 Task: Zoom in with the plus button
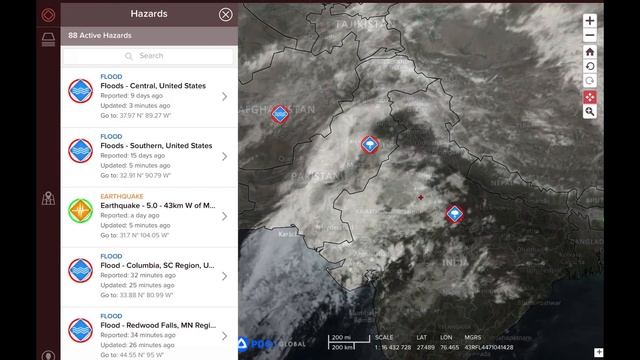[x=589, y=20]
